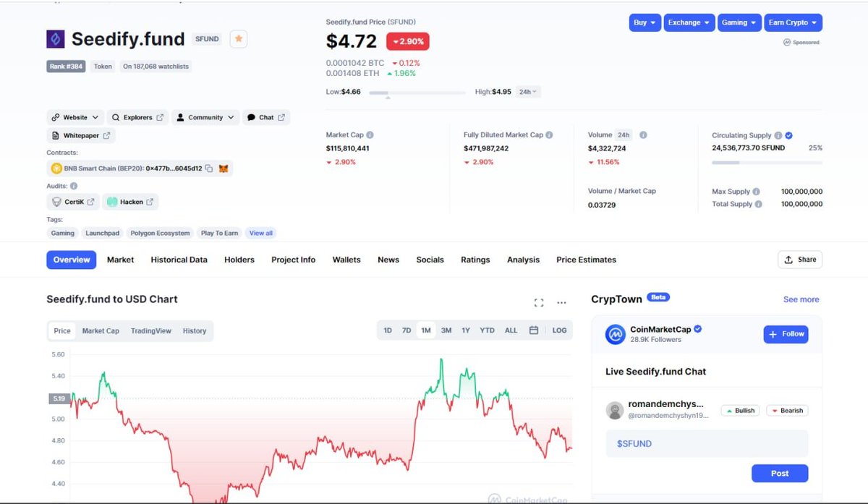Viewport: 868px width, 504px height.
Task: Open chart more options ellipsis
Action: (x=561, y=302)
